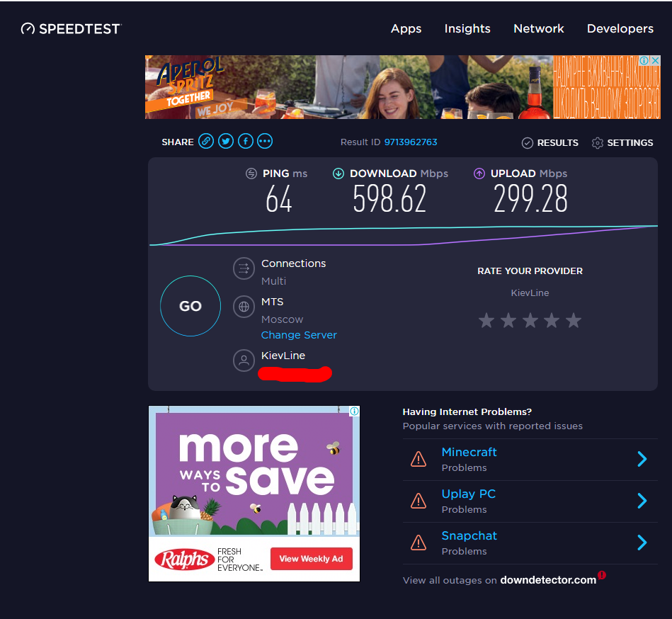Click the red alert badge by downdetector.com
Image resolution: width=672 pixels, height=619 pixels.
pos(602,575)
